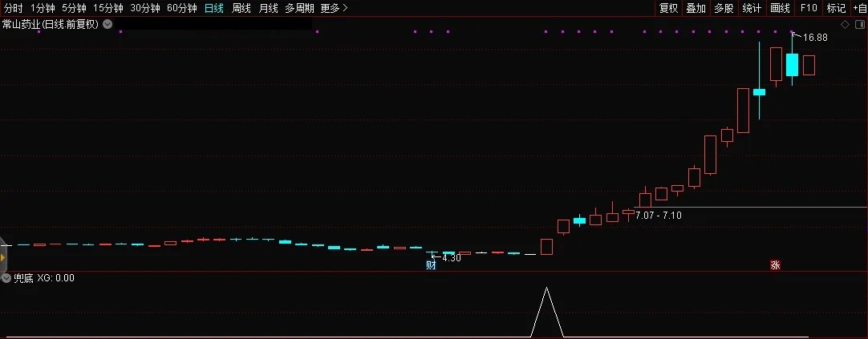Open the 统计 statistics tool

tap(752, 8)
